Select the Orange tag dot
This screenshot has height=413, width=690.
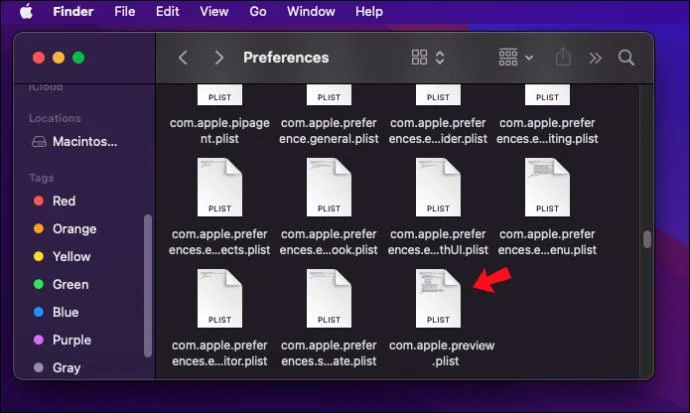39,229
